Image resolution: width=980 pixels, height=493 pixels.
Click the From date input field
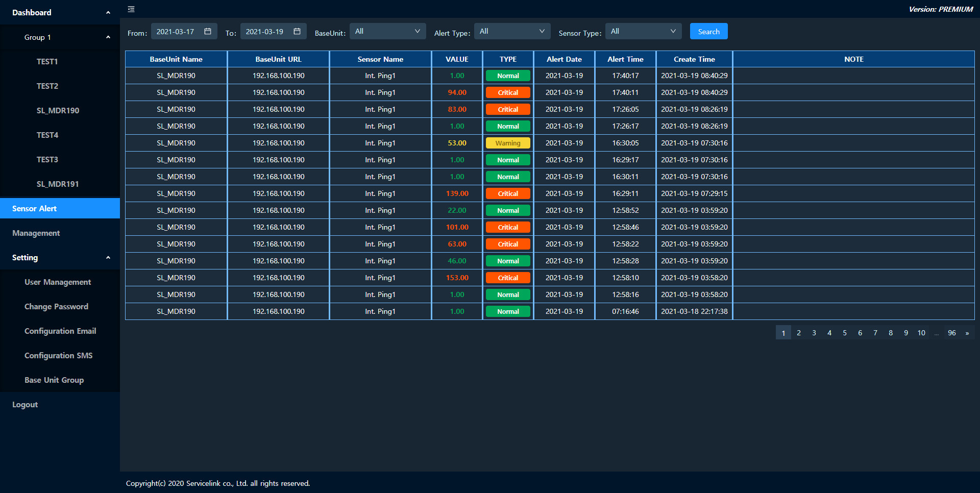click(176, 32)
